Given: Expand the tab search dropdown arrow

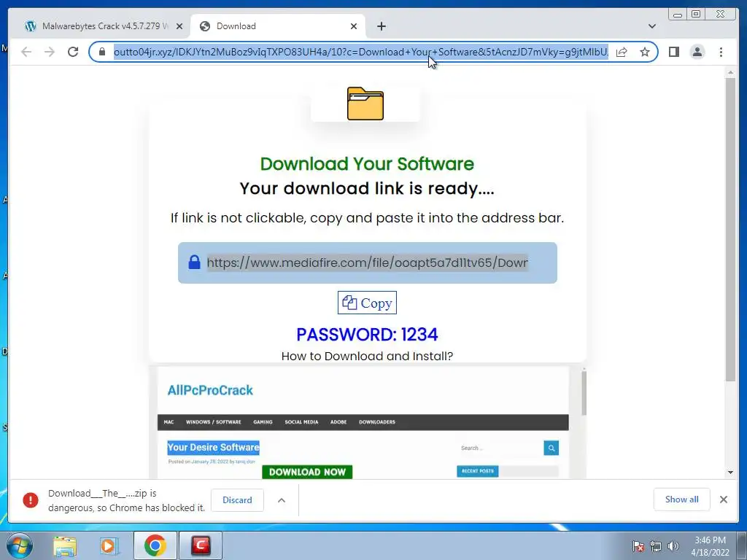Looking at the screenshot, I should click(x=652, y=26).
